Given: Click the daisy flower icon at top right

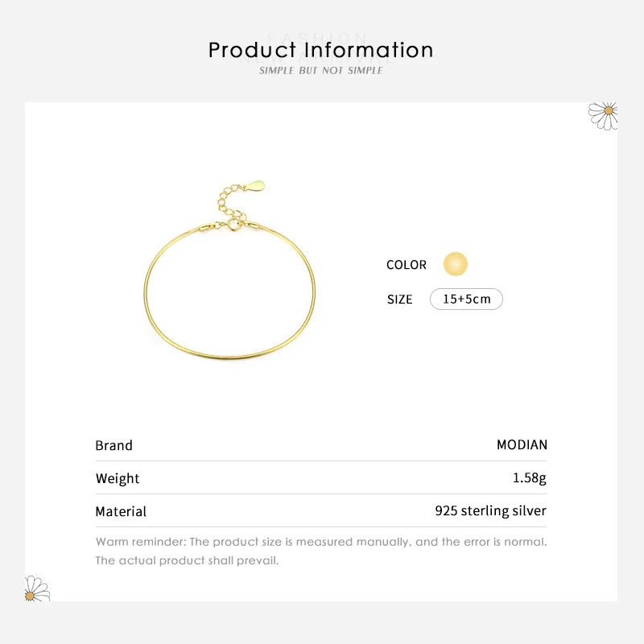Looking at the screenshot, I should click(x=604, y=114).
